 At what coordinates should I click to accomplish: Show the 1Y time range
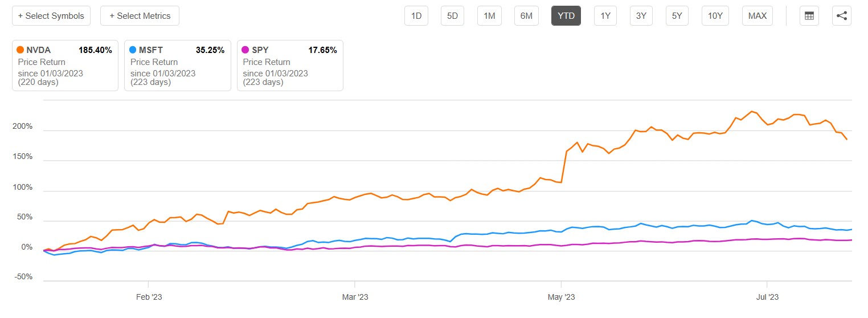(x=605, y=16)
